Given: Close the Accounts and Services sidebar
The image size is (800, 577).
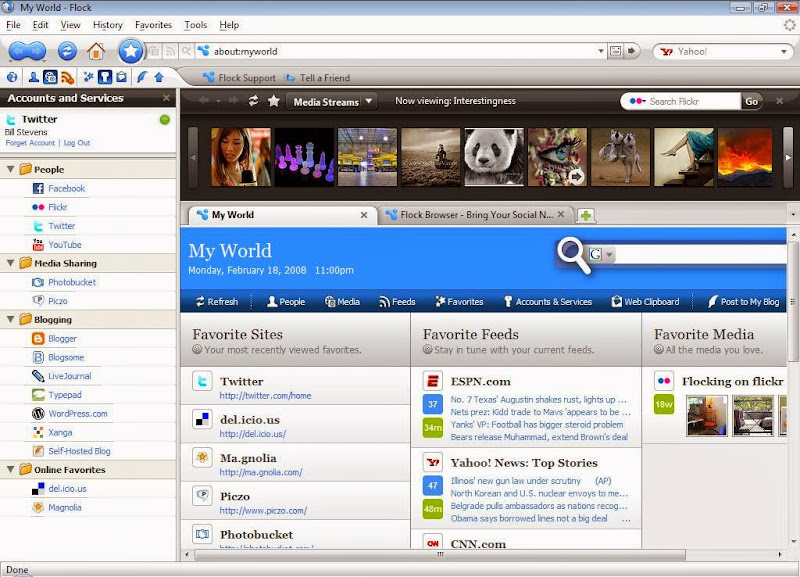Looking at the screenshot, I should [x=166, y=97].
